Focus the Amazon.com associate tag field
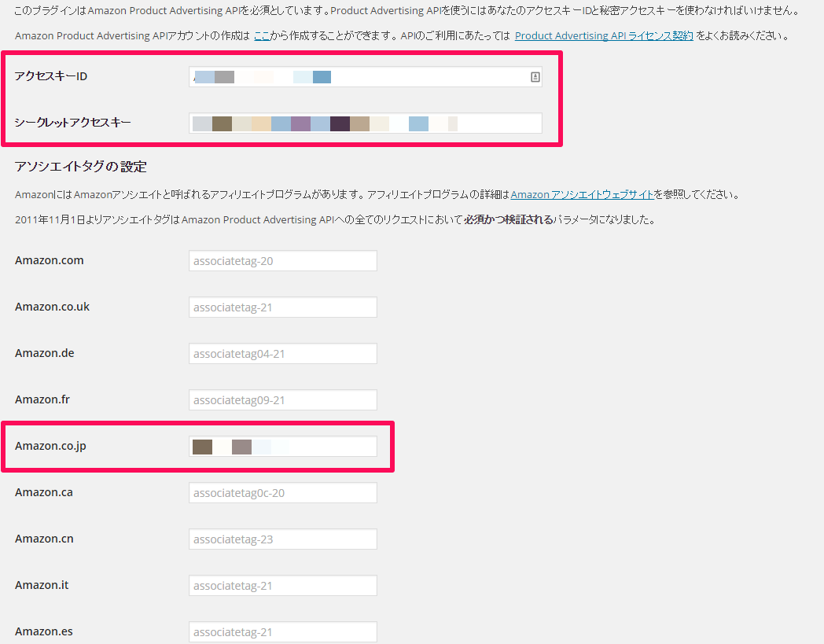 [283, 261]
